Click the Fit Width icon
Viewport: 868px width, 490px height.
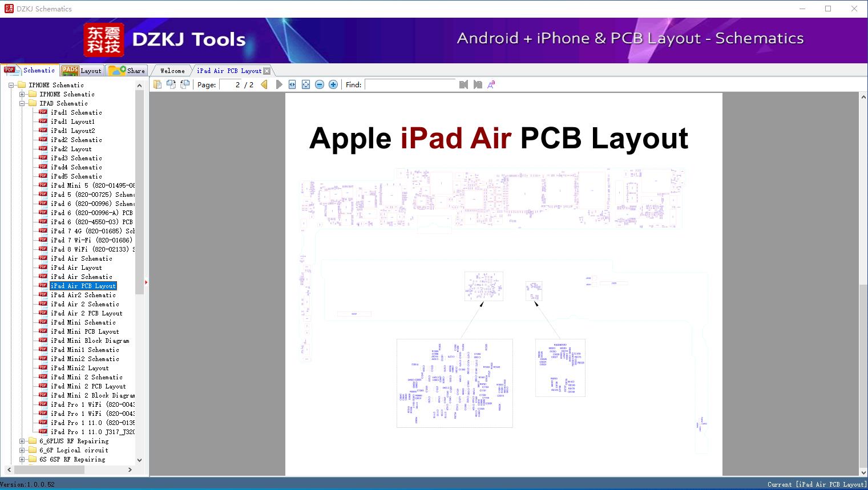(292, 84)
